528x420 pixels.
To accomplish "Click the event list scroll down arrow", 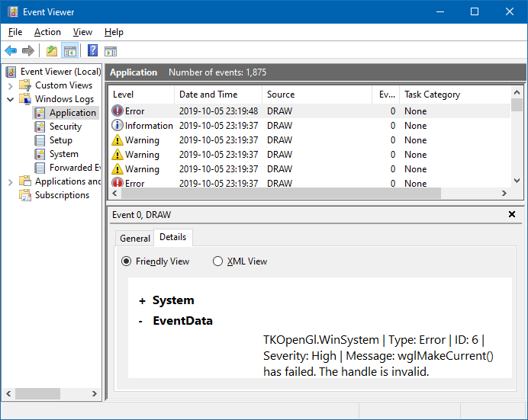I will tap(517, 181).
